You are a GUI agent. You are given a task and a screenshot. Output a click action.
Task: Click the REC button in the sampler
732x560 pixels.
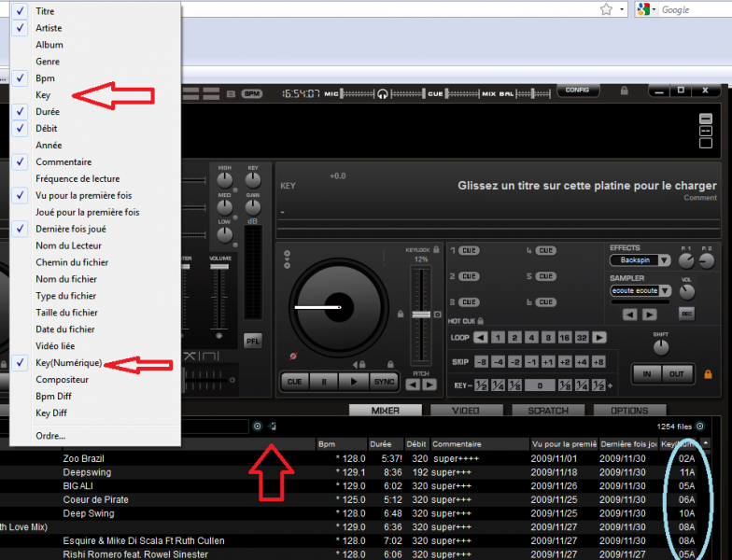pyautogui.click(x=687, y=315)
